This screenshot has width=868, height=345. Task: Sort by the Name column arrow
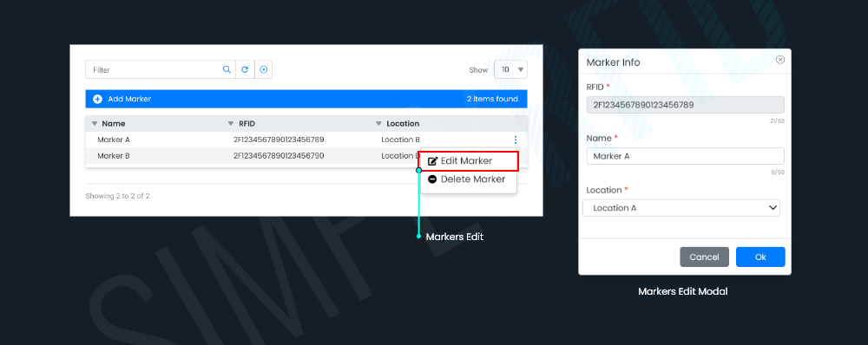pyautogui.click(x=94, y=123)
